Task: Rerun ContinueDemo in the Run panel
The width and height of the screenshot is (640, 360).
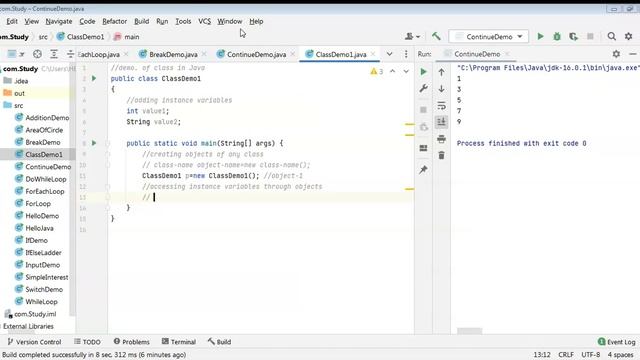Action: pyautogui.click(x=423, y=72)
